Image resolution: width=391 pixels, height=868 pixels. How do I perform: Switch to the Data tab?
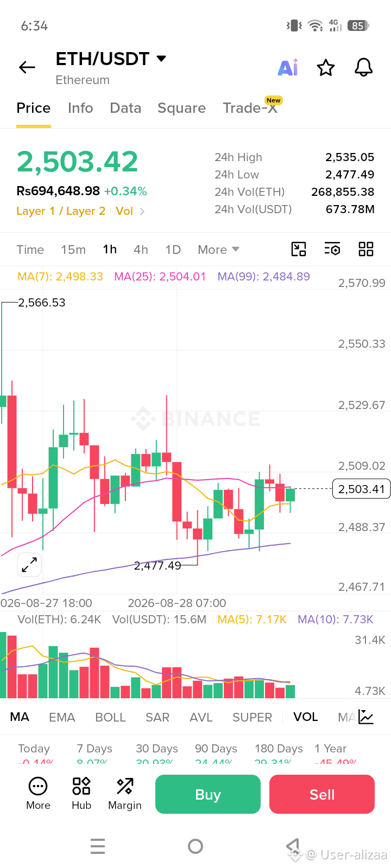pyautogui.click(x=125, y=108)
